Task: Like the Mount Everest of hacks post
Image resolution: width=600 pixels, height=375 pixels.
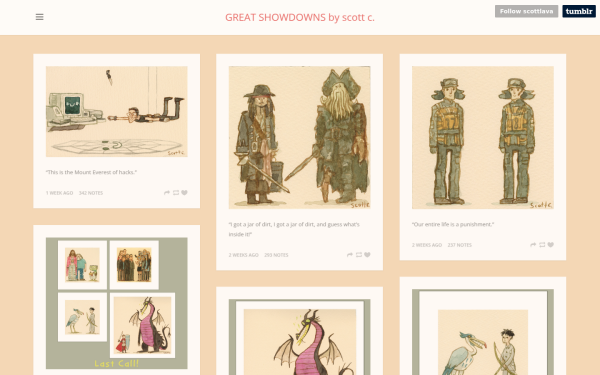Action: click(184, 193)
